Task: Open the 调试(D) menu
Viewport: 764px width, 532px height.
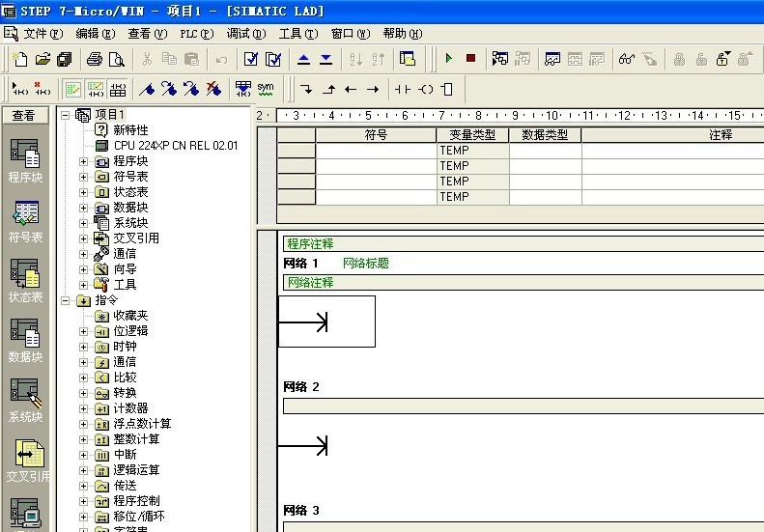Action: [246, 34]
